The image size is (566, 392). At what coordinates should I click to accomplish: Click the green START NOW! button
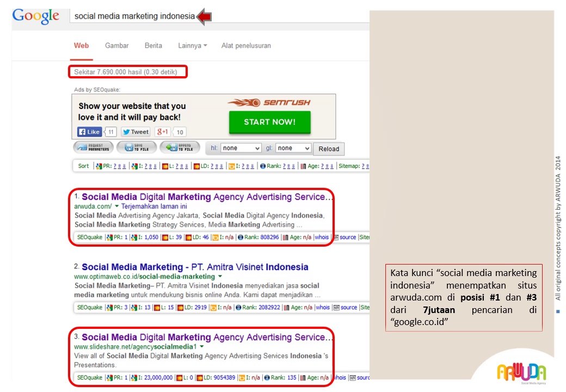point(269,122)
